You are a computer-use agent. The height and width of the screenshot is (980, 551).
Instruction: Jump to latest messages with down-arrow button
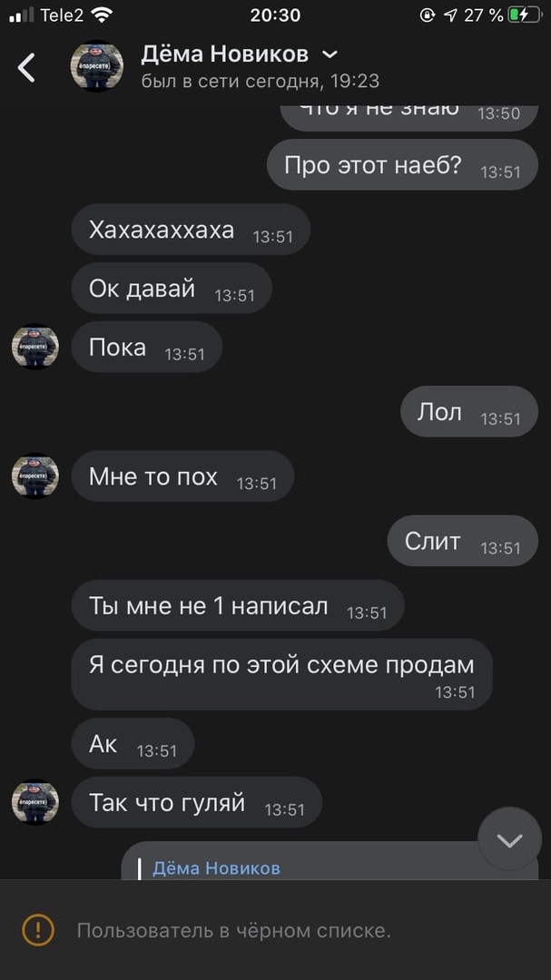tap(509, 839)
